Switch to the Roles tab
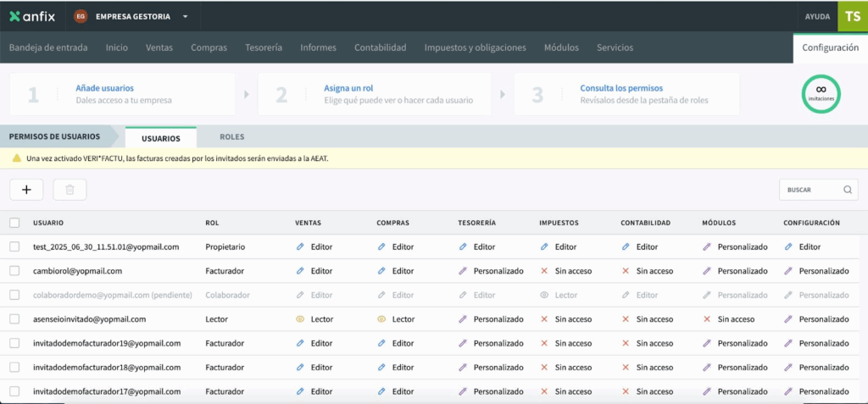The width and height of the screenshot is (868, 404). [231, 137]
